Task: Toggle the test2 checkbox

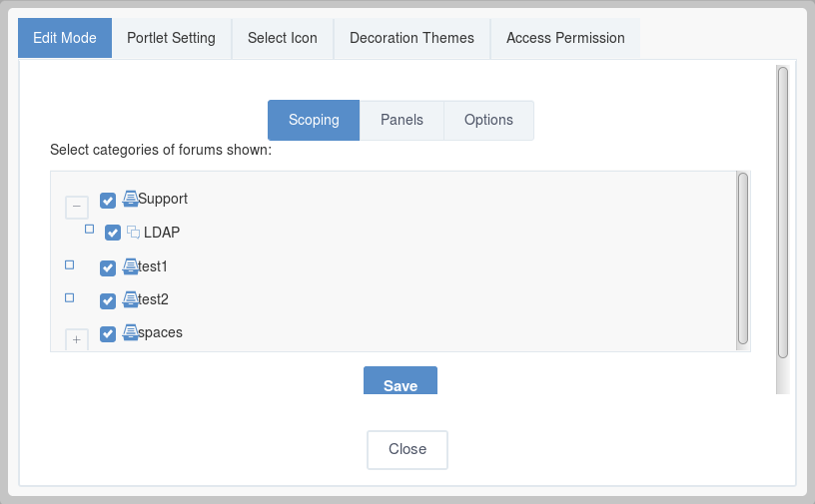Action: 108,300
